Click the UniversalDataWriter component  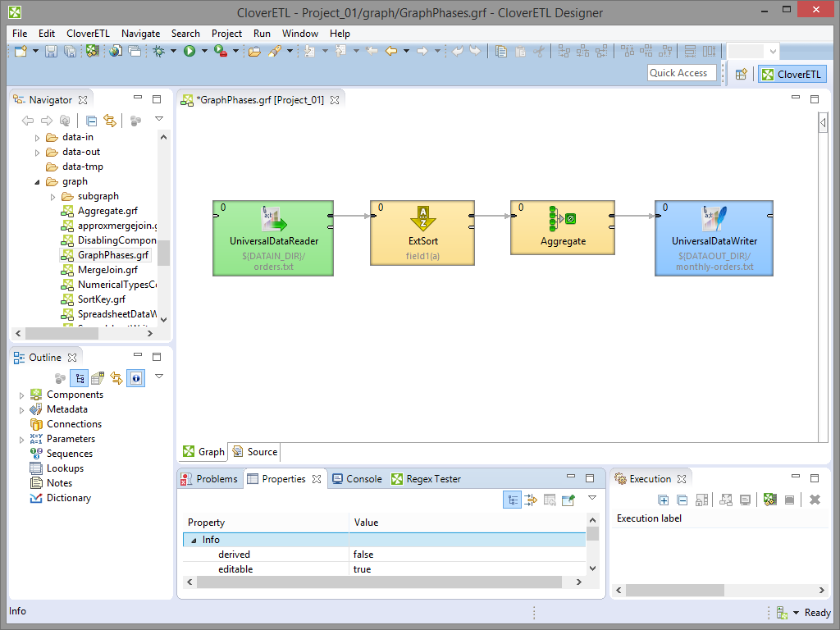pos(714,237)
